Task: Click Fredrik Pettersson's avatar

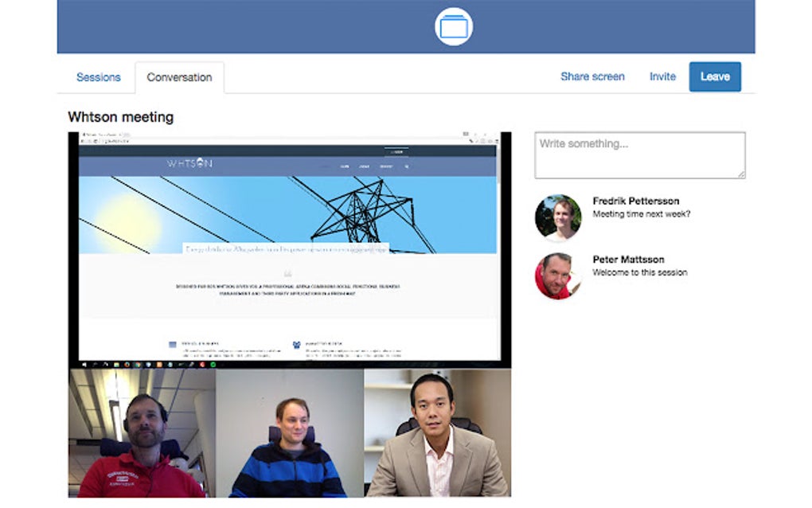Action: point(558,218)
